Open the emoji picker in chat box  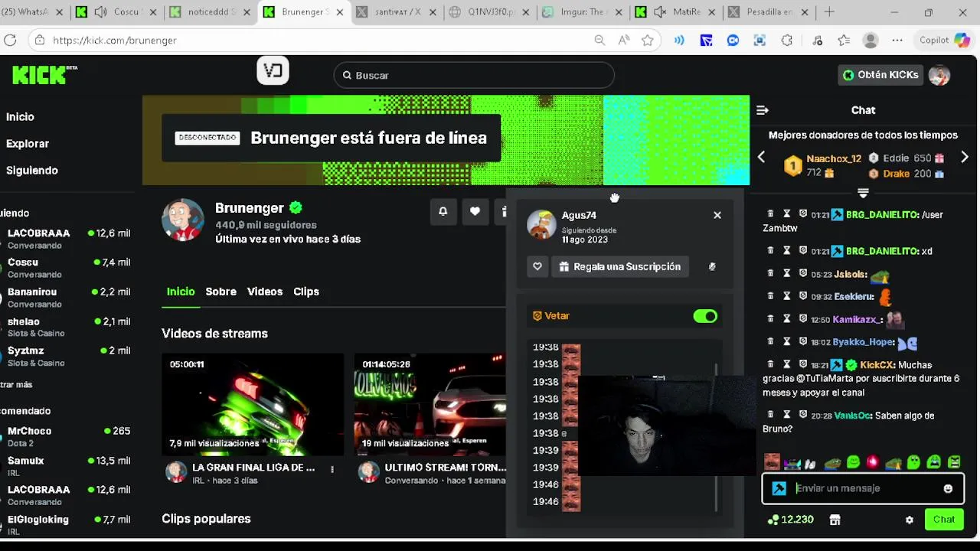[948, 488]
